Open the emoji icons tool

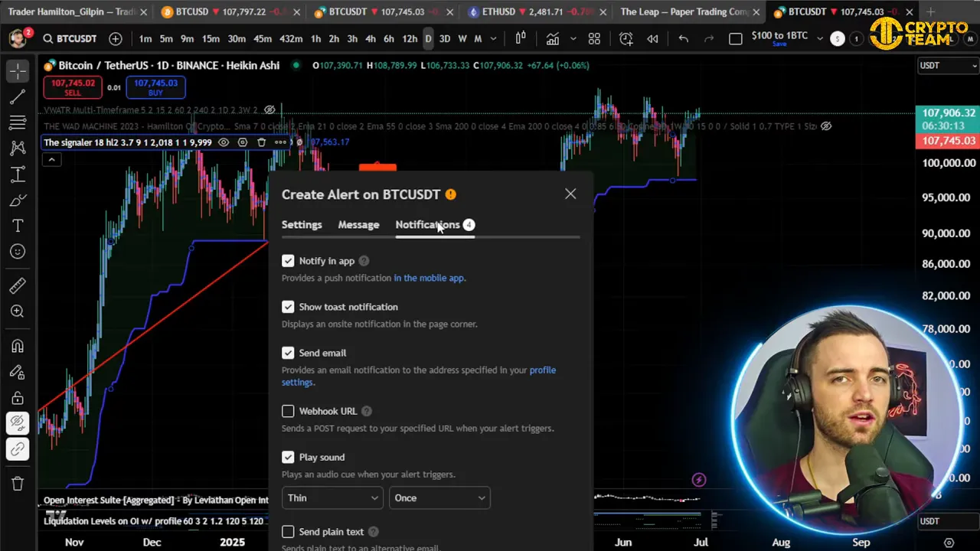(18, 252)
